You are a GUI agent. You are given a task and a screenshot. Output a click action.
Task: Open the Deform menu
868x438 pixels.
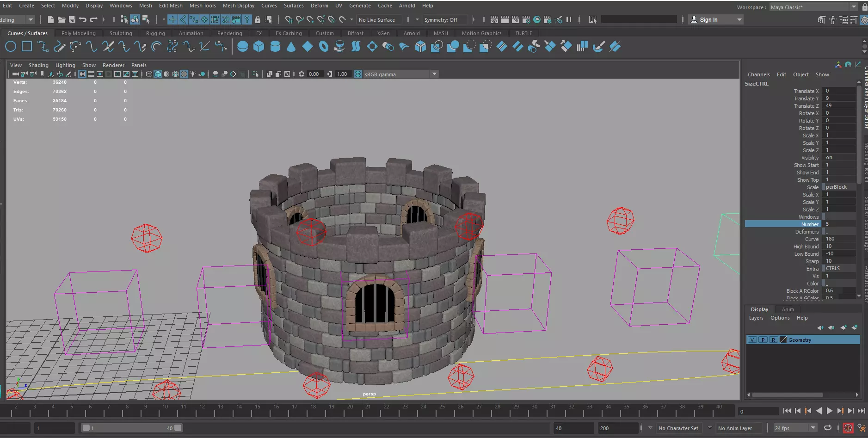point(319,6)
